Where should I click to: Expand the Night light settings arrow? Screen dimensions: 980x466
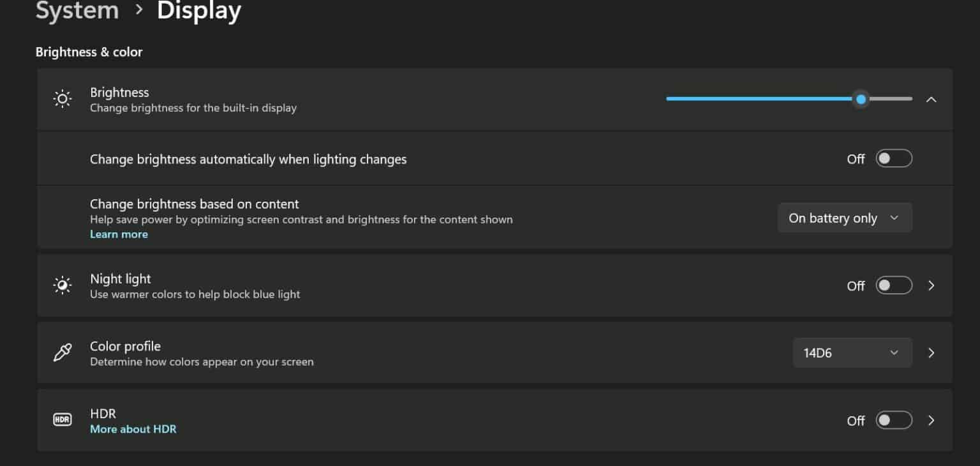(x=932, y=285)
